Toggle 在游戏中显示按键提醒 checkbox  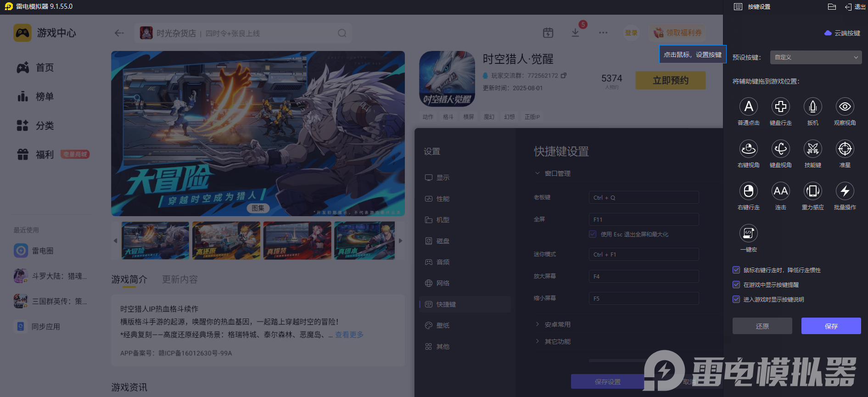(x=736, y=285)
